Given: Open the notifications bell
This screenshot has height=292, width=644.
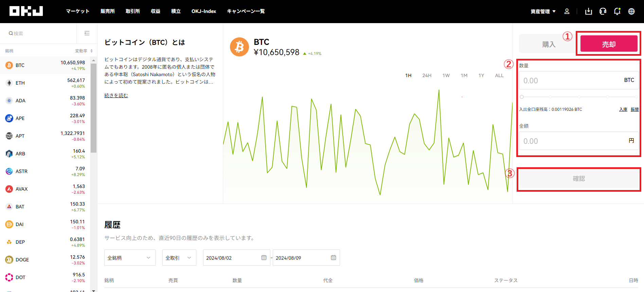Looking at the screenshot, I should (x=617, y=11).
